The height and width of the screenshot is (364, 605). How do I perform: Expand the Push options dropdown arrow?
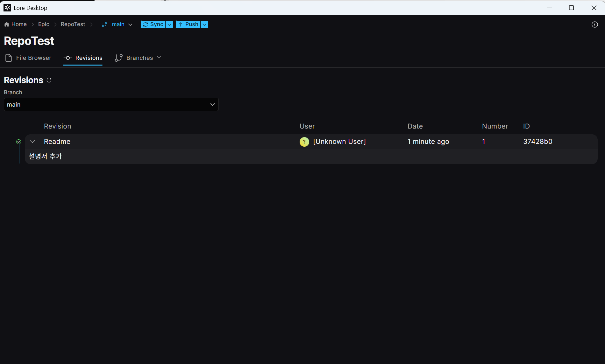(204, 24)
